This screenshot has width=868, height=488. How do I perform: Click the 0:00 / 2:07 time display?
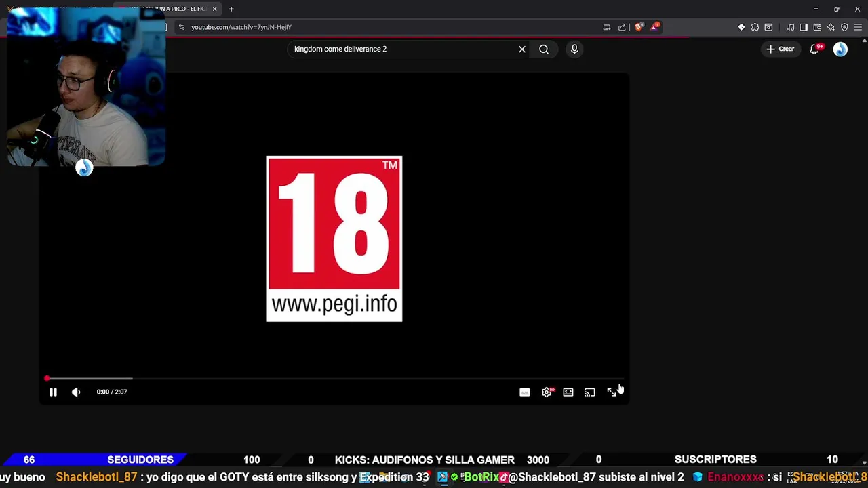[x=112, y=392]
